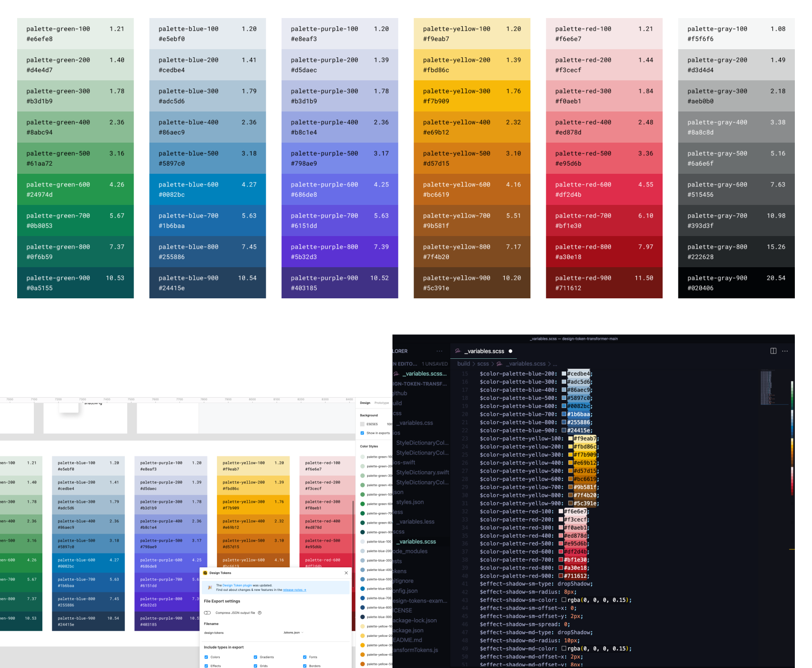This screenshot has height=668, width=812.
Task: Open release notes link
Action: coord(295,590)
